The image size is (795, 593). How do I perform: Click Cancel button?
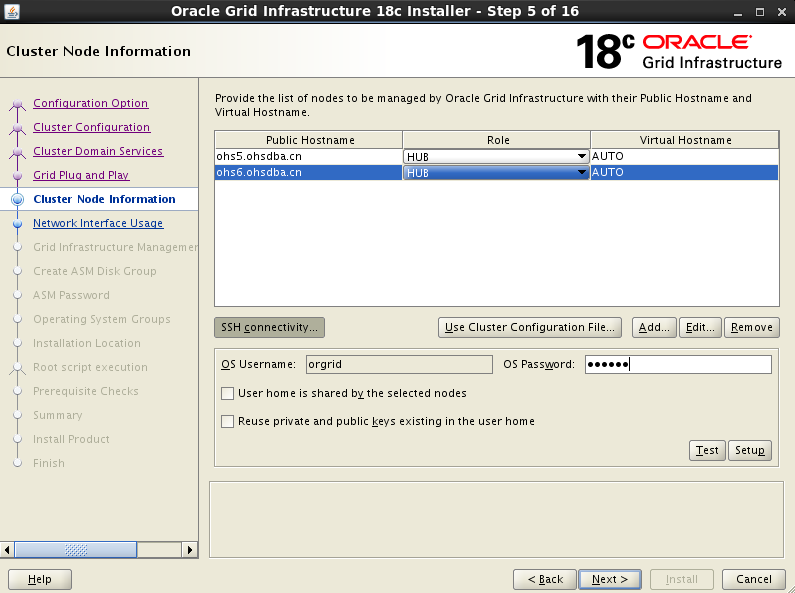pos(753,579)
